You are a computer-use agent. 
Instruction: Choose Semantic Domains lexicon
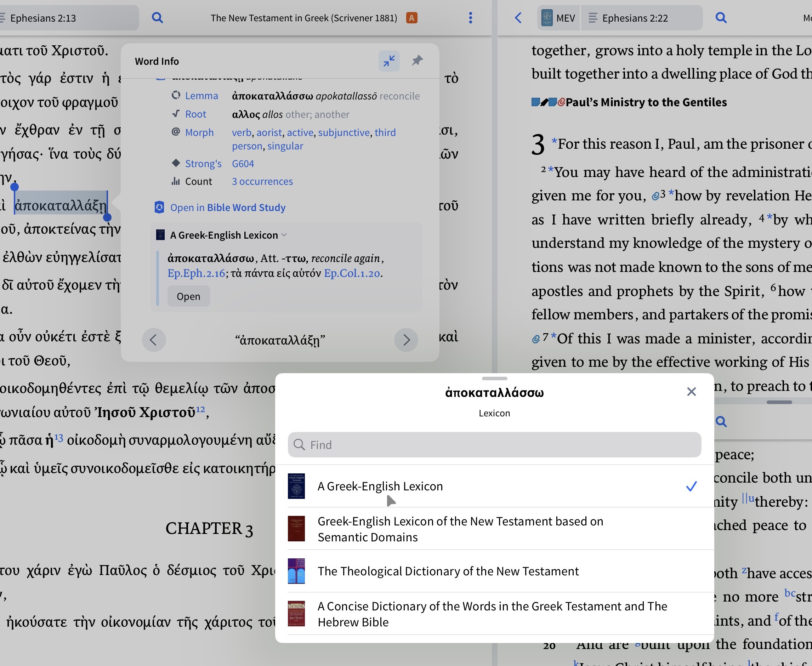point(460,529)
